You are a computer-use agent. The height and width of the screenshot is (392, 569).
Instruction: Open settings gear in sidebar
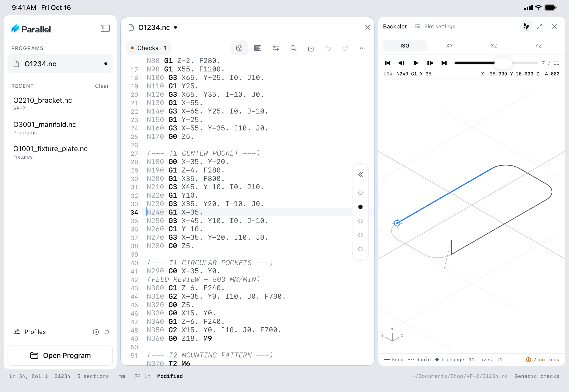click(x=96, y=332)
